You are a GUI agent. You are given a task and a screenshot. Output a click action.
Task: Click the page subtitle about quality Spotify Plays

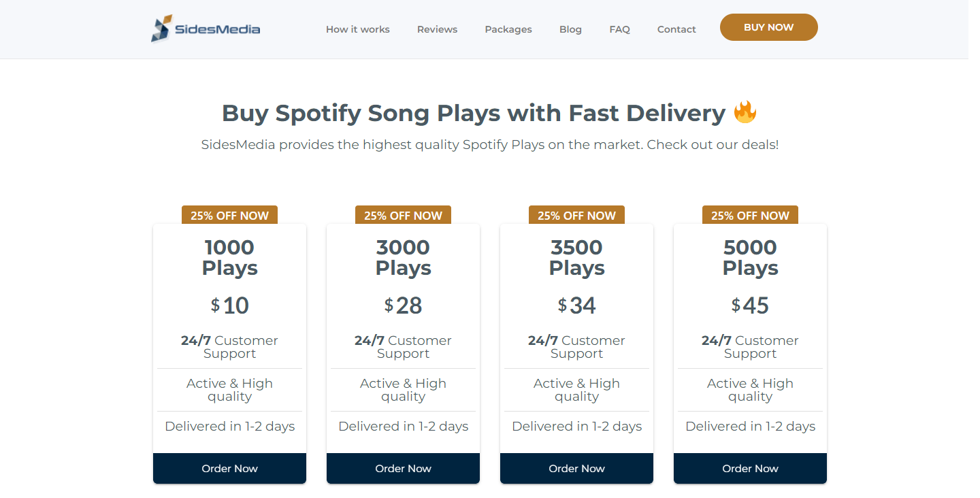490,144
